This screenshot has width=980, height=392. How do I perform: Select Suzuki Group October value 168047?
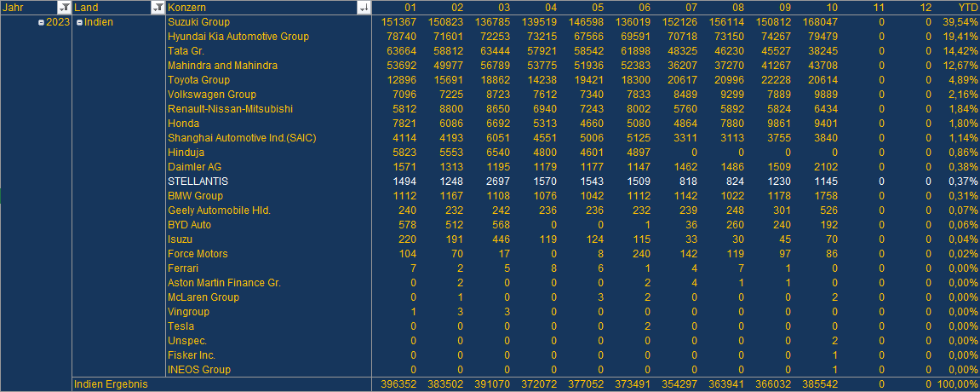(x=820, y=22)
